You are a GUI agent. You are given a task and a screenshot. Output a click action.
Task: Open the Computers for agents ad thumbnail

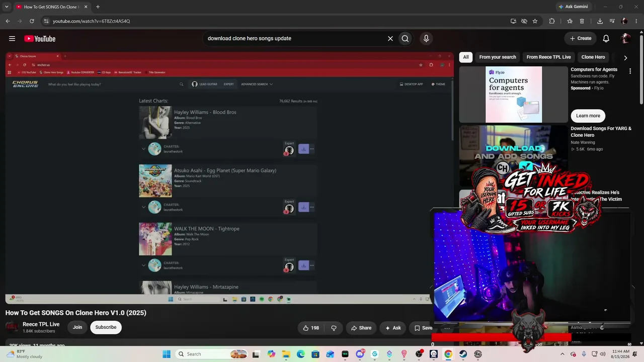pyautogui.click(x=514, y=95)
